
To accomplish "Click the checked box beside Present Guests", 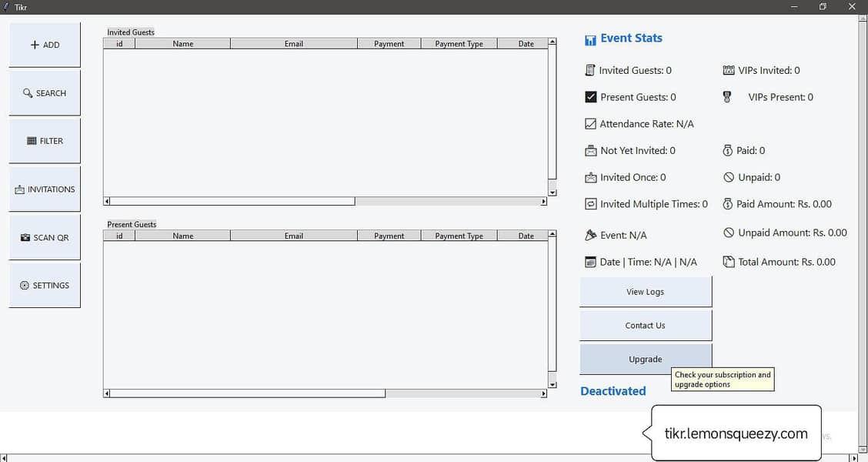I will click(x=589, y=96).
